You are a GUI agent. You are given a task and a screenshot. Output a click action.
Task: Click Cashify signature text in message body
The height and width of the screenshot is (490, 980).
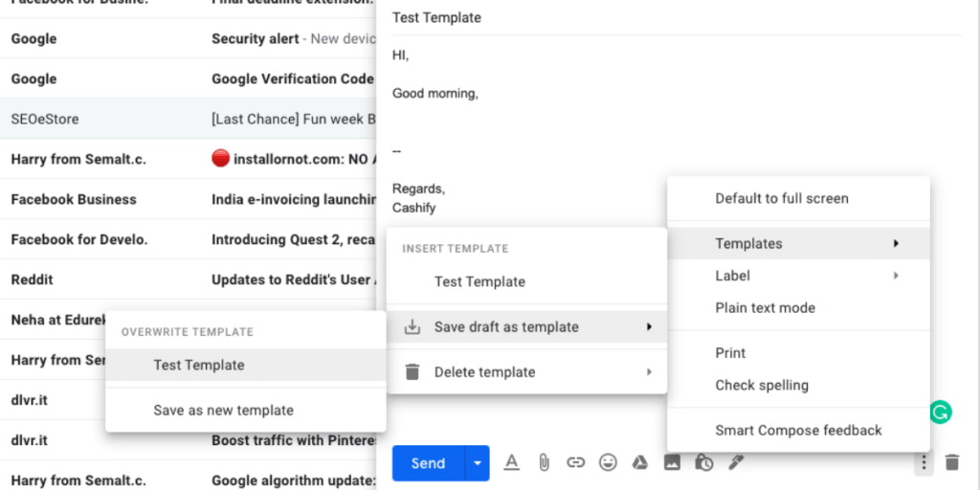click(413, 208)
